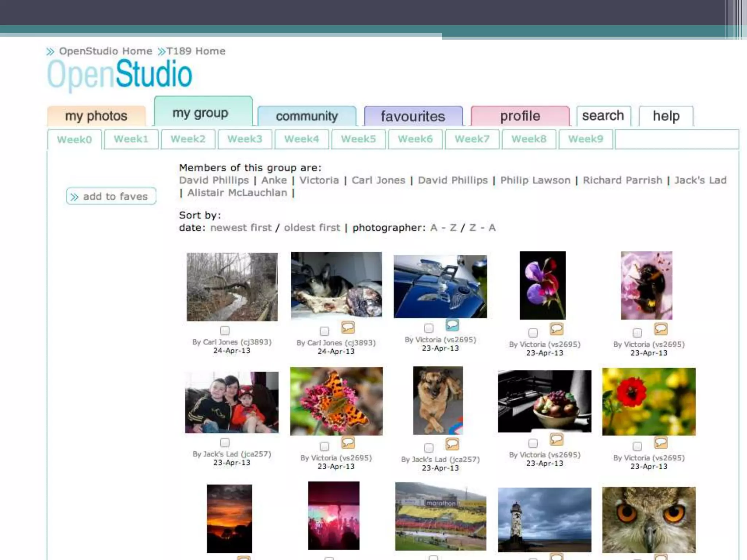Viewport: 747px width, 560px height.
Task: Open the Week3 tab
Action: (245, 139)
